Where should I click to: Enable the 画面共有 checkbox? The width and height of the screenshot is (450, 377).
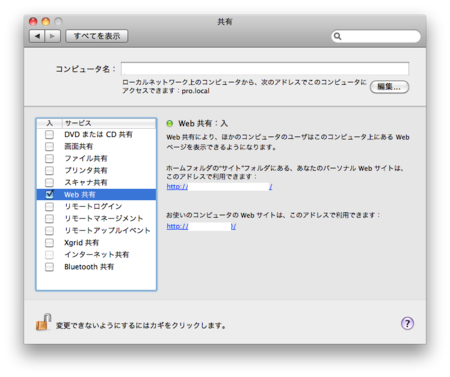click(49, 146)
